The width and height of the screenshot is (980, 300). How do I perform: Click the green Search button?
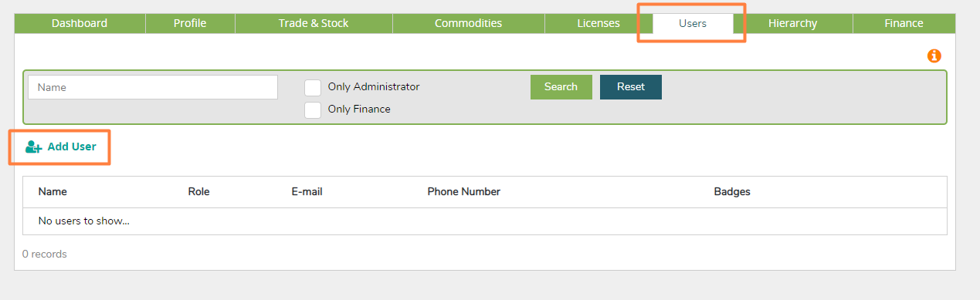[x=561, y=87]
